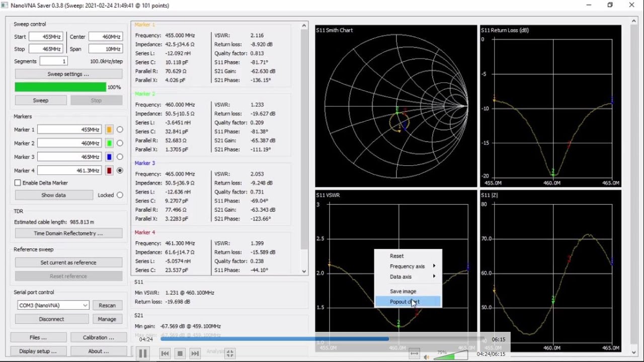
Task: Open the Files dialog
Action: pyautogui.click(x=38, y=337)
